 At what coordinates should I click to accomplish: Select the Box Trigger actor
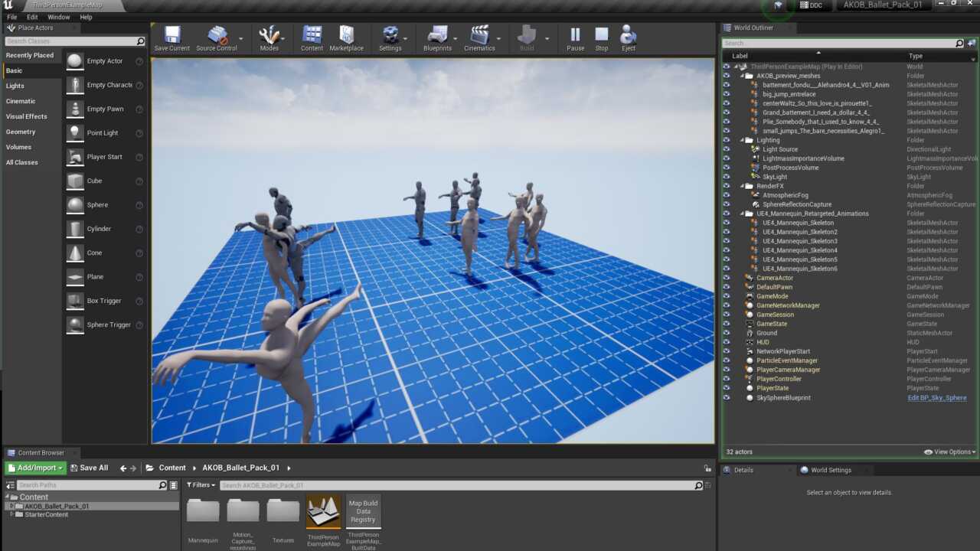click(x=105, y=301)
